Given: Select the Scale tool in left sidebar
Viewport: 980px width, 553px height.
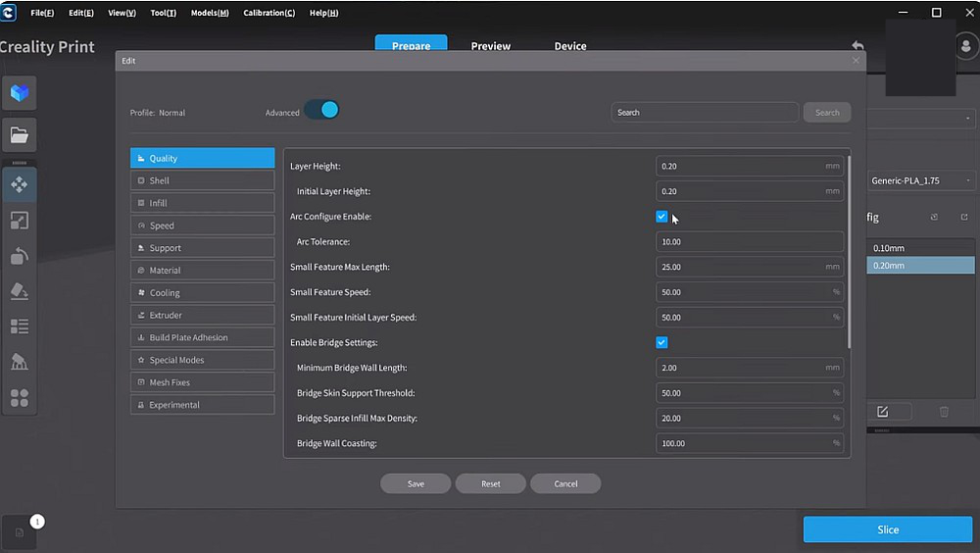Looking at the screenshot, I should (20, 221).
